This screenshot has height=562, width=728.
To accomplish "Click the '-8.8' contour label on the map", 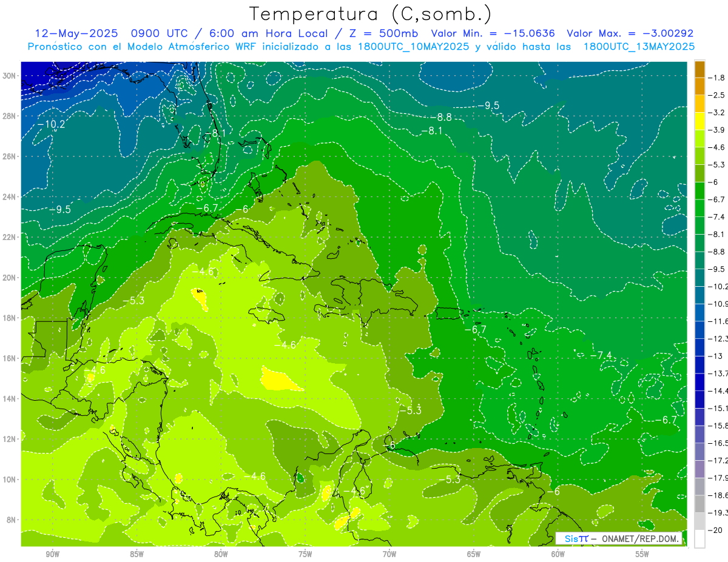I will coord(441,118).
